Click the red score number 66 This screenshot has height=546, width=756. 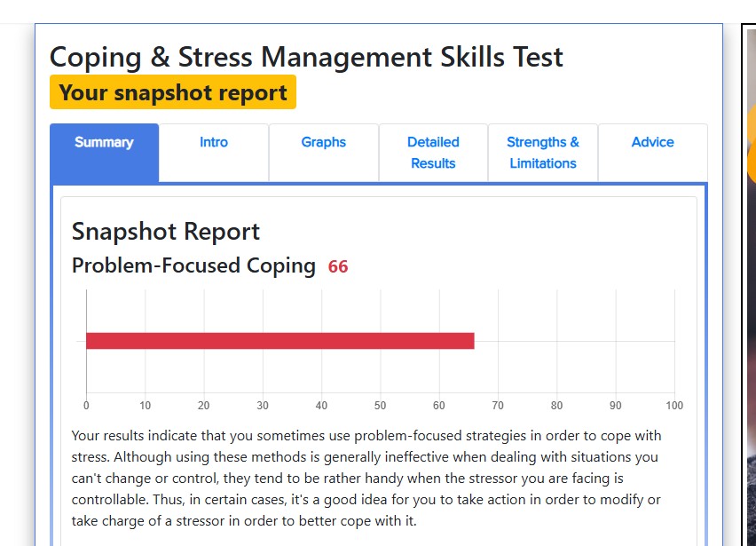[338, 266]
